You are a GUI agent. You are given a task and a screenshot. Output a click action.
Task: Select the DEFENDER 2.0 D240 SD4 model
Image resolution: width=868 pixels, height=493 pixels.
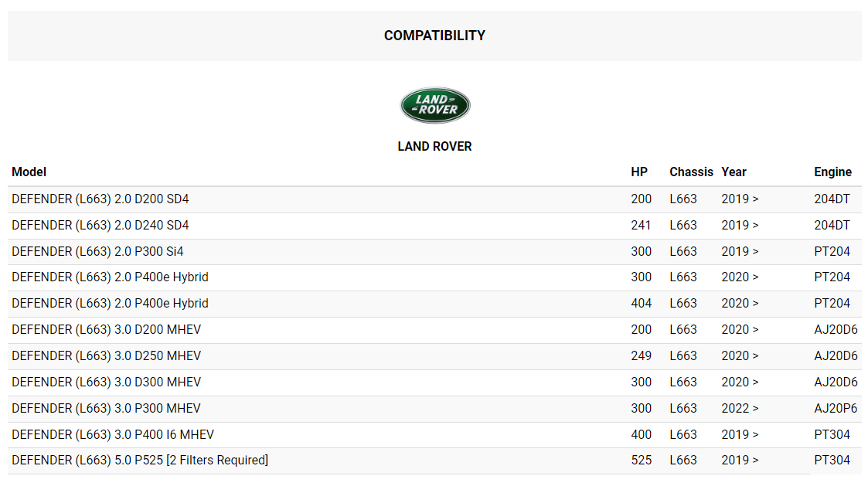click(x=100, y=225)
